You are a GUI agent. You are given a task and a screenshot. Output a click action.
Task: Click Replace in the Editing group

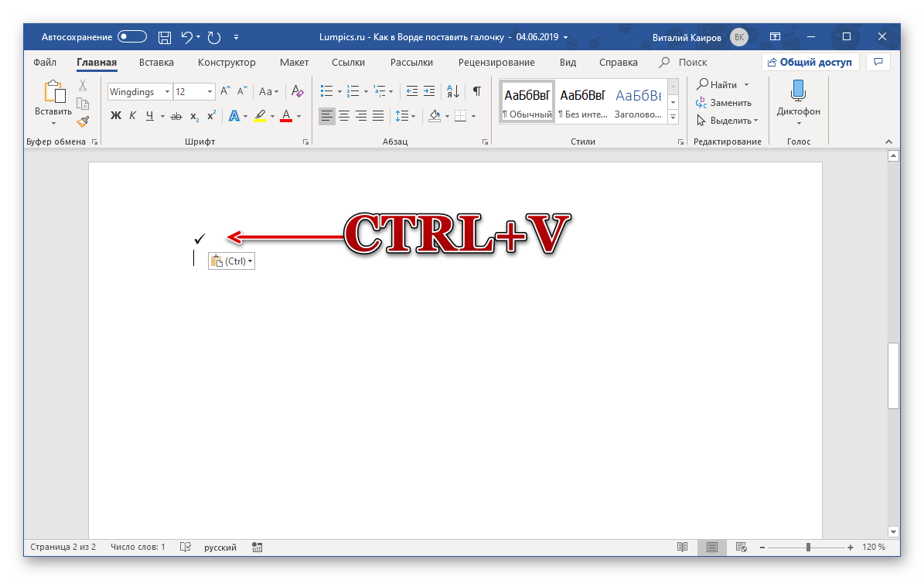pyautogui.click(x=724, y=103)
